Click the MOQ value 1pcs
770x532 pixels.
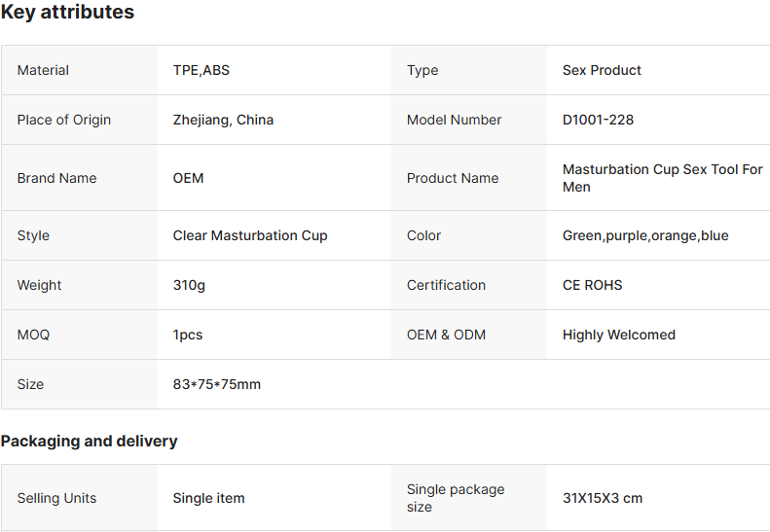tap(188, 335)
